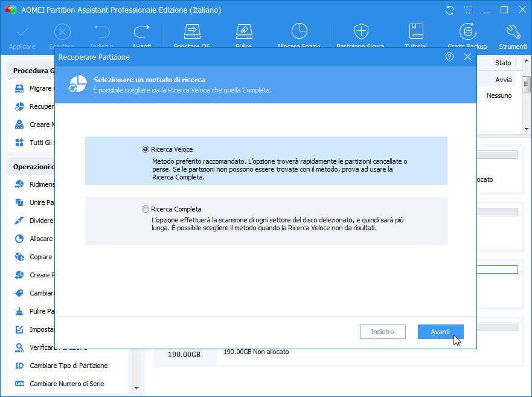The image size is (532, 397).
Task: Click the Nessuno status cell
Action: 499,95
